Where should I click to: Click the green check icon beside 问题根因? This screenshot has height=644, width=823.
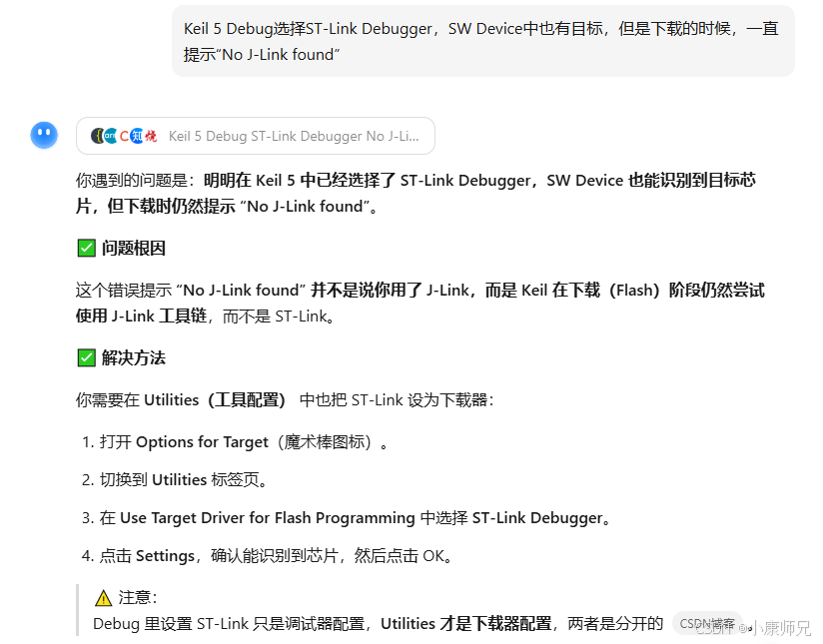coord(86,248)
